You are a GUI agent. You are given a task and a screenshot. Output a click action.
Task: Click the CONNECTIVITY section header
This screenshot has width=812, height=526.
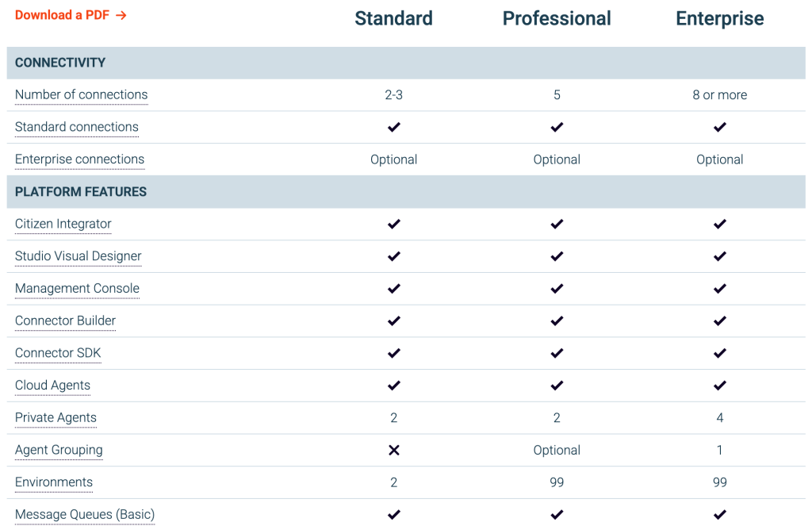click(60, 63)
